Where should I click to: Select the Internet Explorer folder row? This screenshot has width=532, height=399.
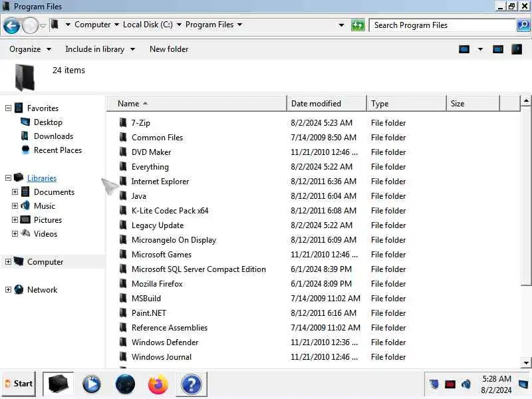coord(313,181)
